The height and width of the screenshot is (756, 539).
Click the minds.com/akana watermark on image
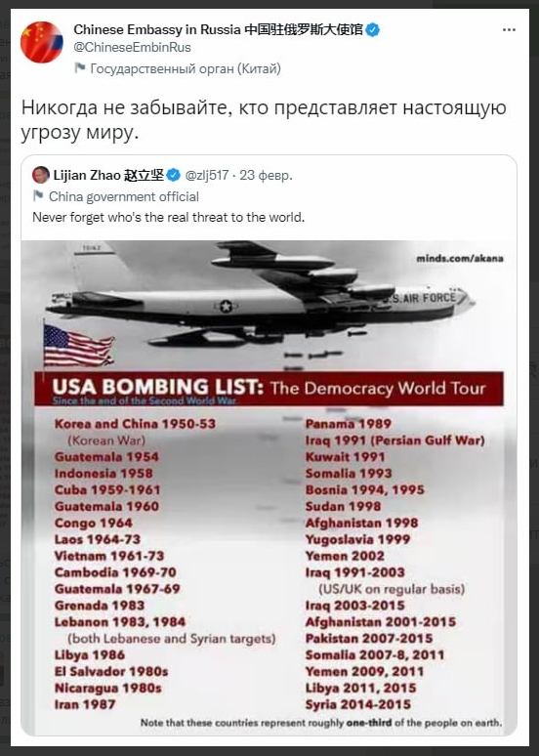tap(460, 259)
